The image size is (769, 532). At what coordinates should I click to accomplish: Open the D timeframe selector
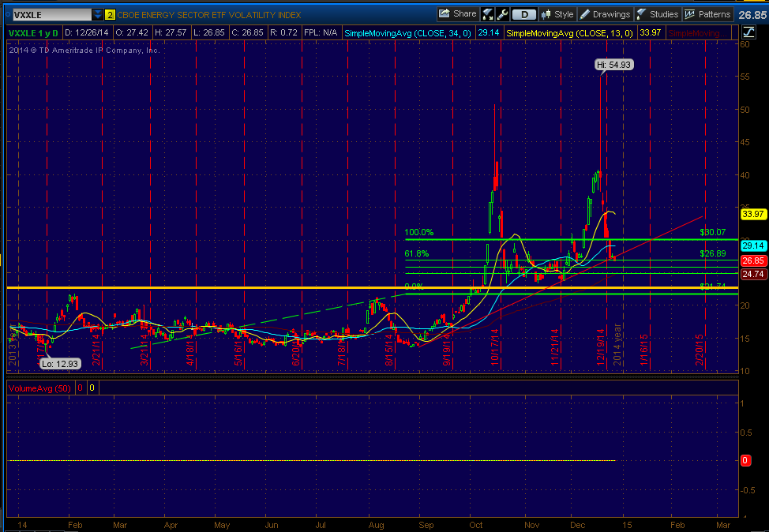pyautogui.click(x=524, y=13)
